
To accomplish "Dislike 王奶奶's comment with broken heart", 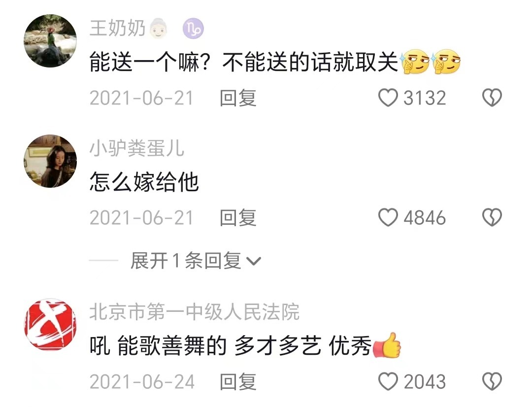I will pyautogui.click(x=492, y=98).
